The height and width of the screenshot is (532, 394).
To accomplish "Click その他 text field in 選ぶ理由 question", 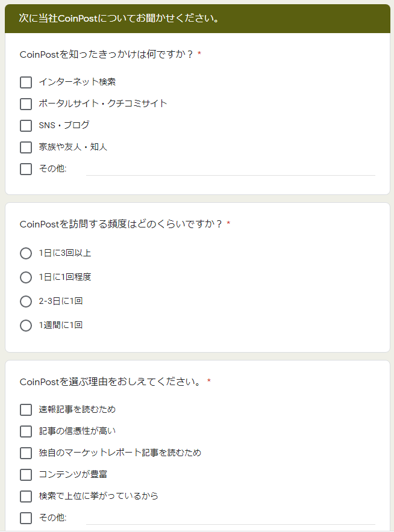I will tap(231, 518).
